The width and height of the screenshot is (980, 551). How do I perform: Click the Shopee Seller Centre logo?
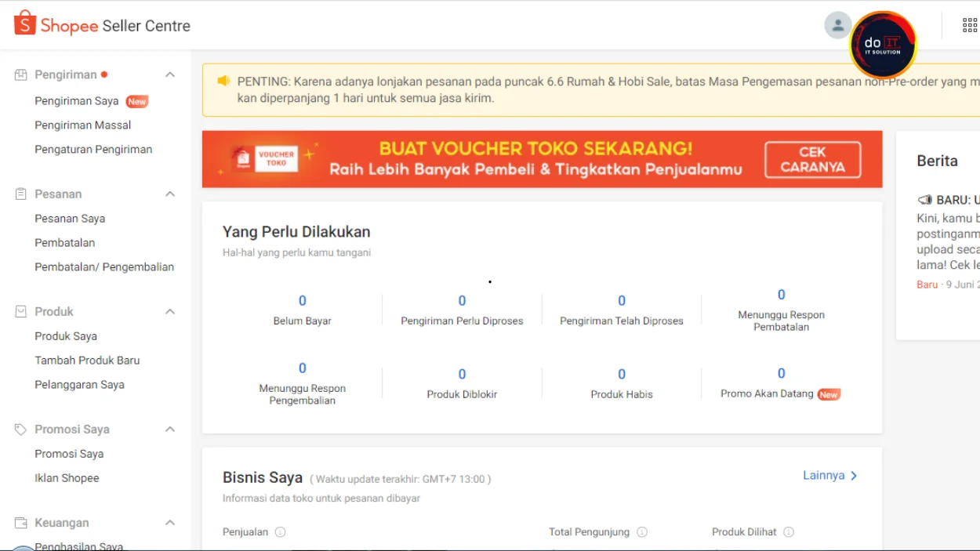pyautogui.click(x=102, y=25)
